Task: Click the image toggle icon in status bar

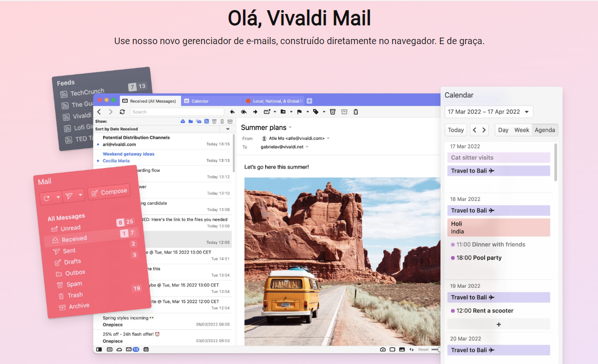Action: click(402, 349)
